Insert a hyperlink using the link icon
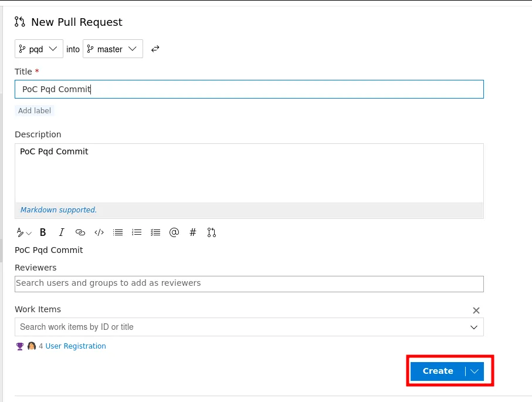Viewport: 532px width, 402px height. click(x=80, y=232)
